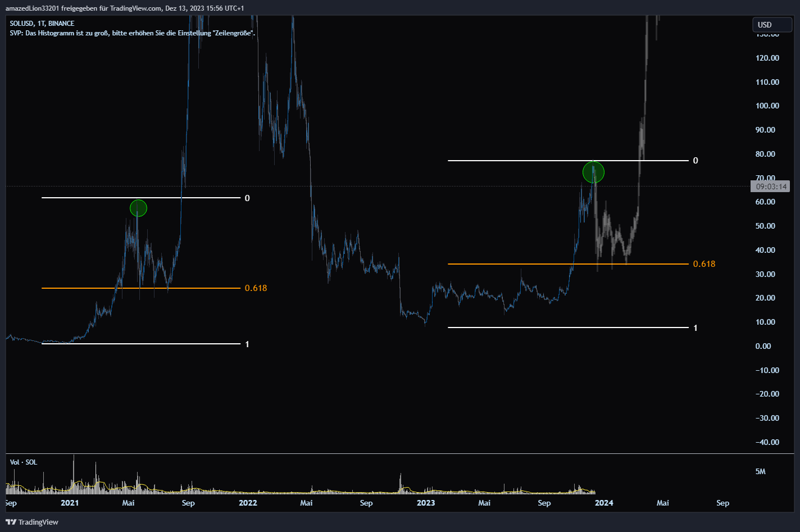Screen dimensions: 800x532
Task: Click the 80.00 price axis label
Action: click(x=766, y=154)
